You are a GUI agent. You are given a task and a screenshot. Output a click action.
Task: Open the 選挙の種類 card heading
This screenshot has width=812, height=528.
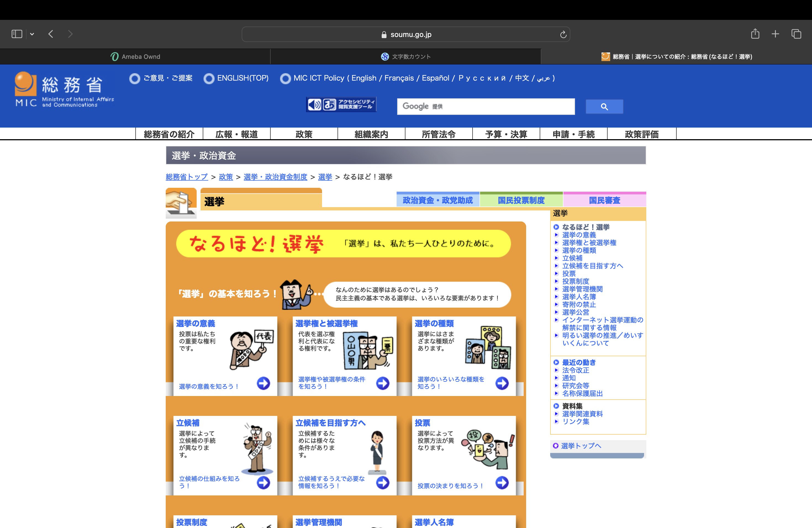coord(434,323)
